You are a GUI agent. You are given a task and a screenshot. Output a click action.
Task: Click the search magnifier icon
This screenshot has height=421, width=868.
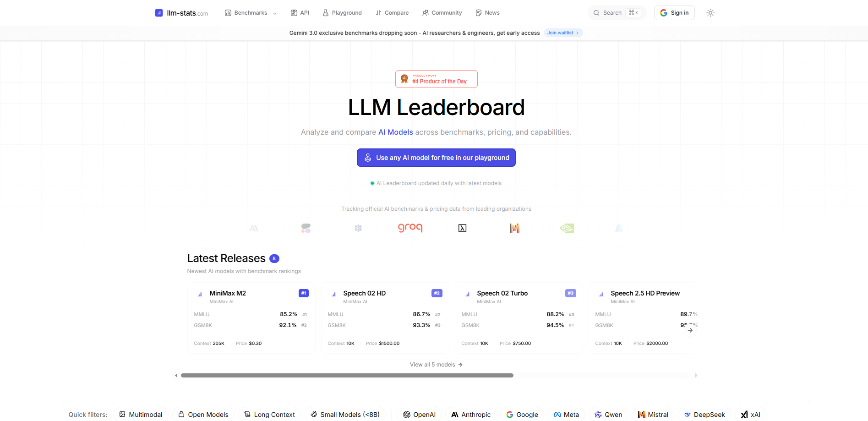click(x=596, y=13)
